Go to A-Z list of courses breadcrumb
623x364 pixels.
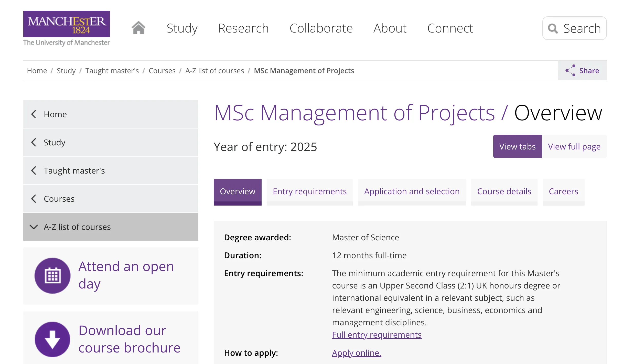[x=214, y=71]
